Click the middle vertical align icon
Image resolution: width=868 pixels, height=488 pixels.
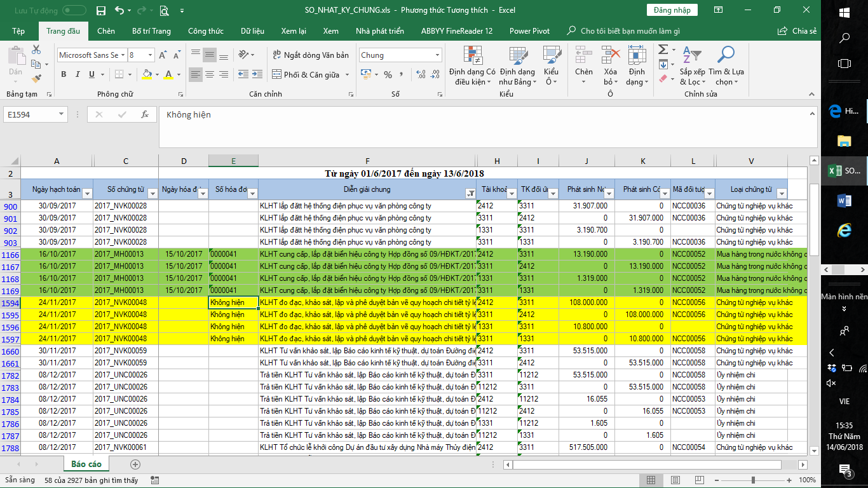(x=210, y=55)
